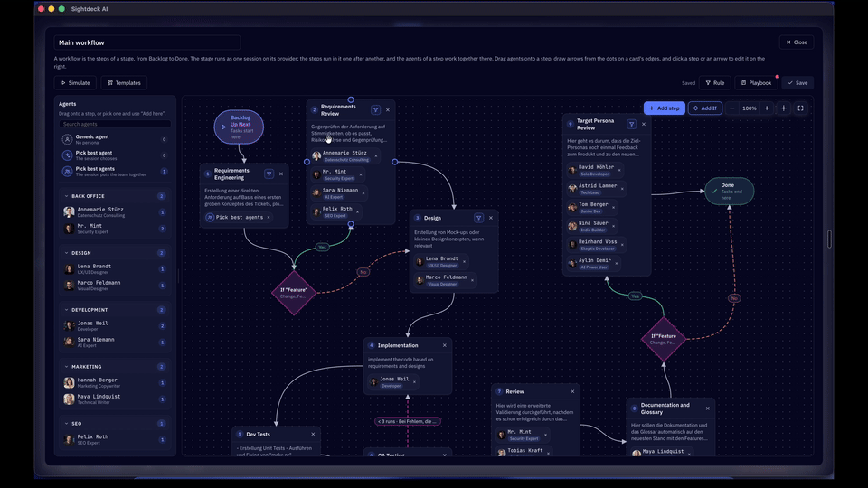868x488 pixels.
Task: Grab the right-edge vertical scrollbar handle
Action: [829, 239]
